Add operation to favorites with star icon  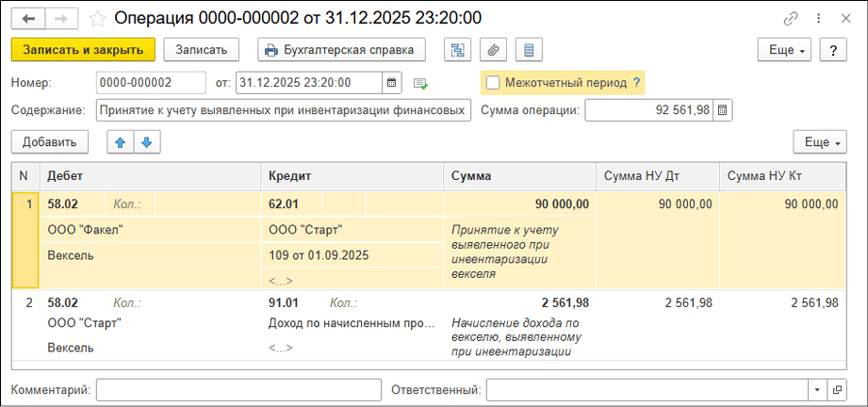(97, 18)
